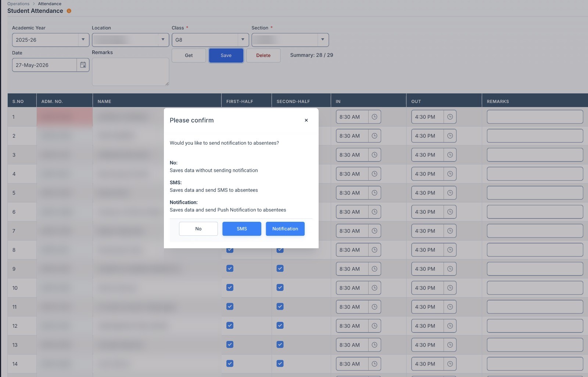This screenshot has width=588, height=377.
Task: Open clock picker for row 10 OUT time
Action: (x=450, y=288)
